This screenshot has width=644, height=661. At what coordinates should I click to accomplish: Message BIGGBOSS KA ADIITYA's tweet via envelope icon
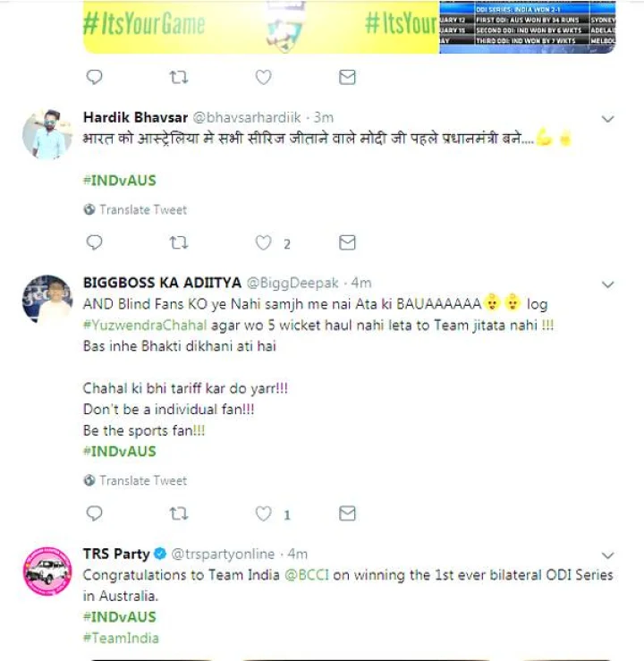(347, 513)
